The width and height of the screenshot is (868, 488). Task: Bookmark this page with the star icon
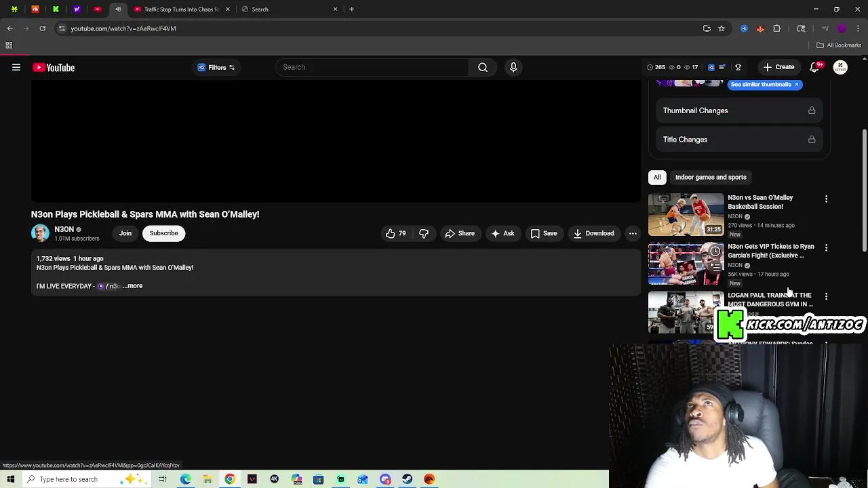[722, 28]
